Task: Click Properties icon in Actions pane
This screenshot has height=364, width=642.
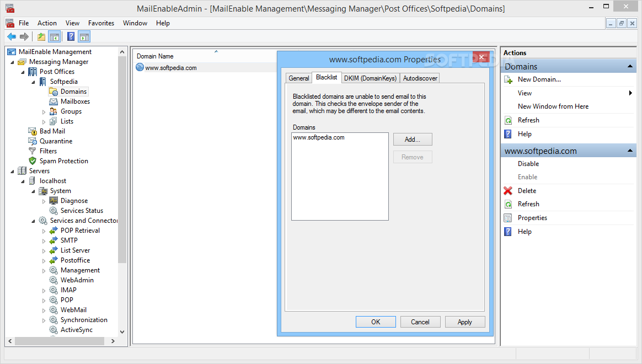Action: (508, 218)
